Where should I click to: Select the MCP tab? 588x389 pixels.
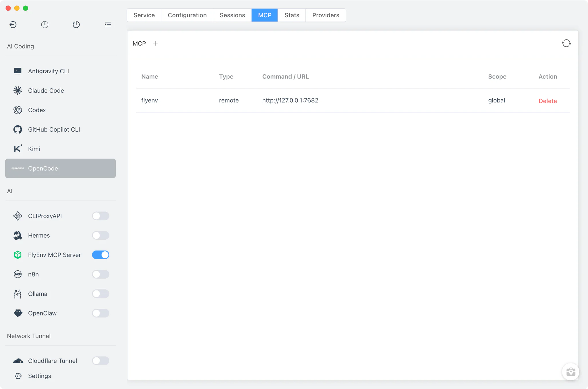pos(265,15)
